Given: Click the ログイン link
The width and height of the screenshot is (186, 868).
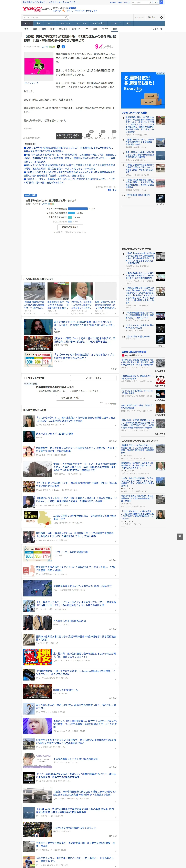Looking at the screenshot, I should click(x=57, y=11).
